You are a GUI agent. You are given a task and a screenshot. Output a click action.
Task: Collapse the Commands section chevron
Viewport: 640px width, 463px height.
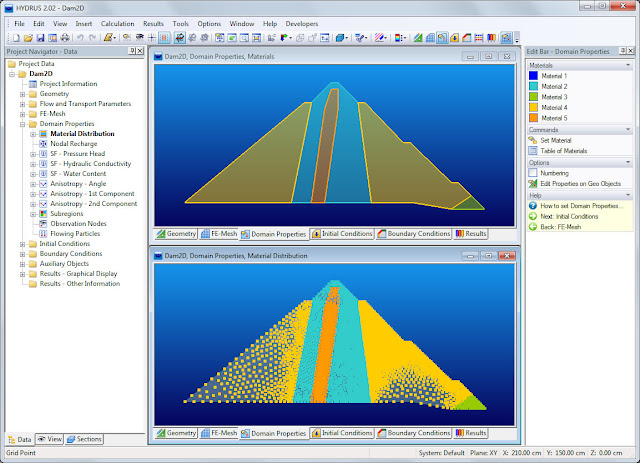point(628,129)
